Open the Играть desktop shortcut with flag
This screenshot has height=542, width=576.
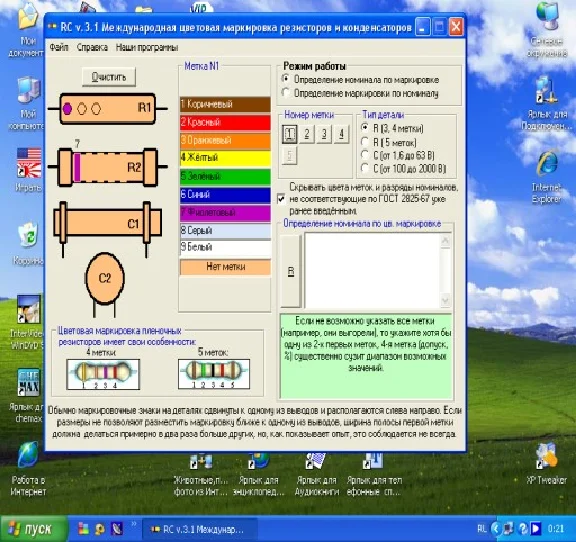(28, 170)
